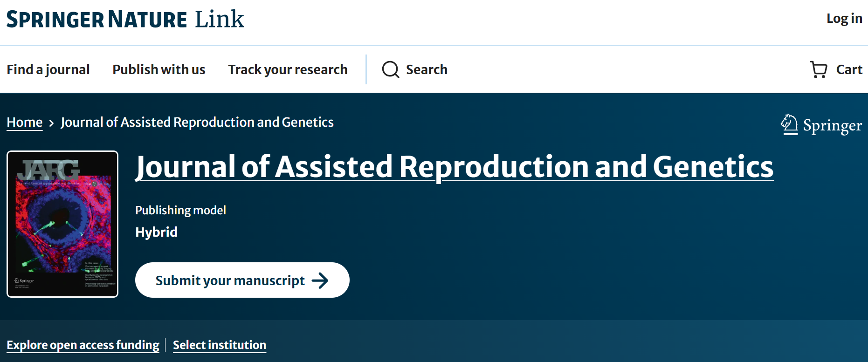Open the Cart text link
868x362 pixels.
point(849,69)
